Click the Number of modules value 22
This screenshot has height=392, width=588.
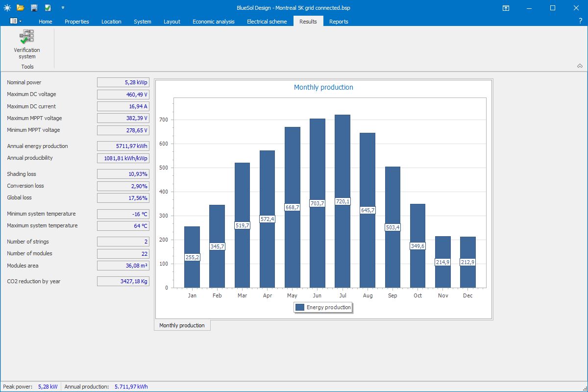click(x=123, y=253)
